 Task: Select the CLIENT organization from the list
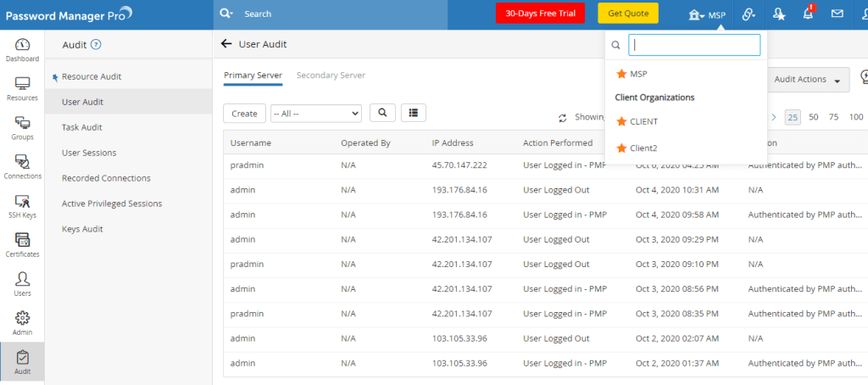tap(644, 121)
